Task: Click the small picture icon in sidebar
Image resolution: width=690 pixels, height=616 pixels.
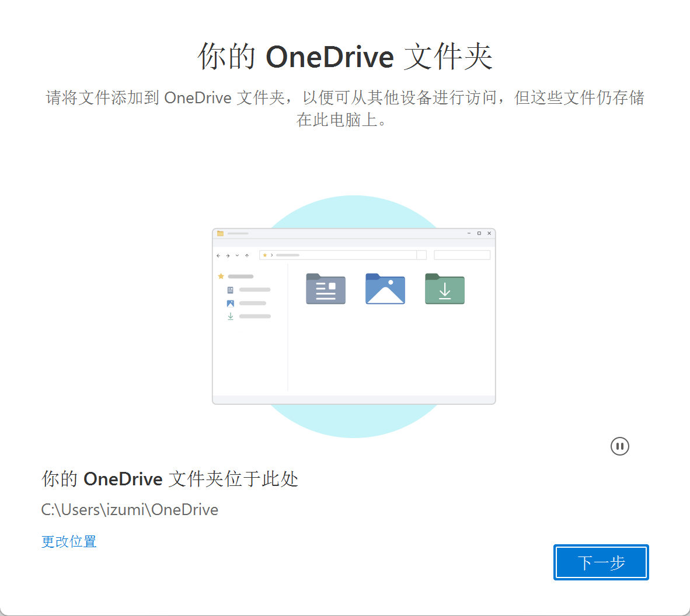Action: (x=231, y=303)
